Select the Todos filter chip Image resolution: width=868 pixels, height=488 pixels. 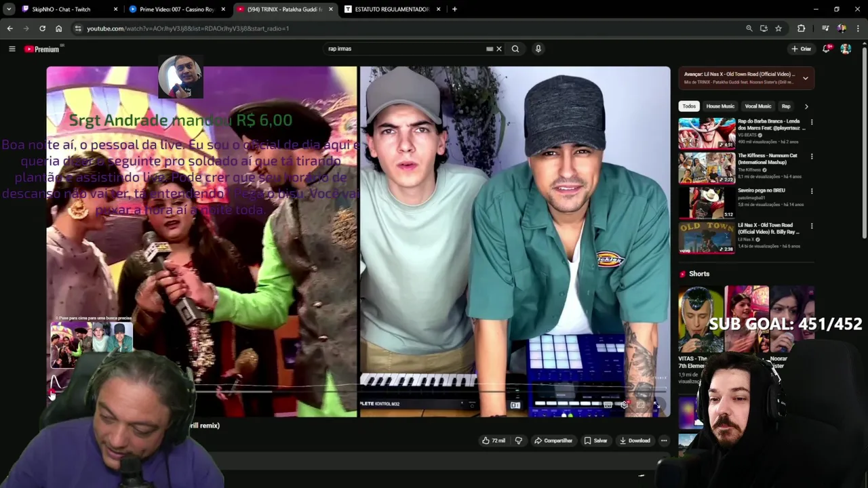[689, 106]
